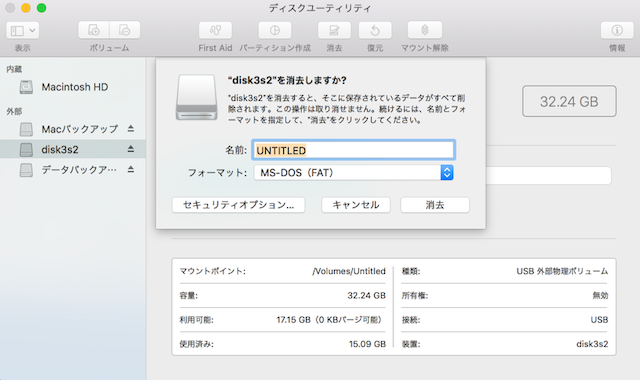Run First Aid from the toolbar
Screen dimensions: 640x380
215,30
